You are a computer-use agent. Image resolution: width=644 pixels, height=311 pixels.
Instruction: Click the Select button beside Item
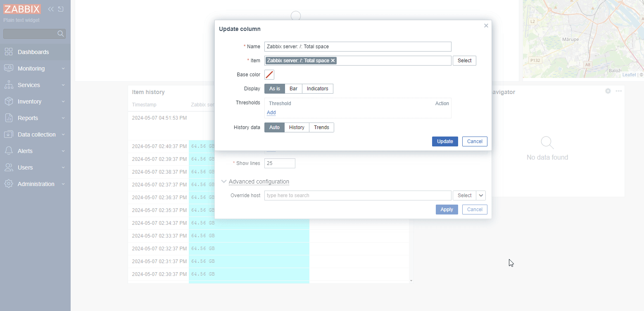[464, 61]
